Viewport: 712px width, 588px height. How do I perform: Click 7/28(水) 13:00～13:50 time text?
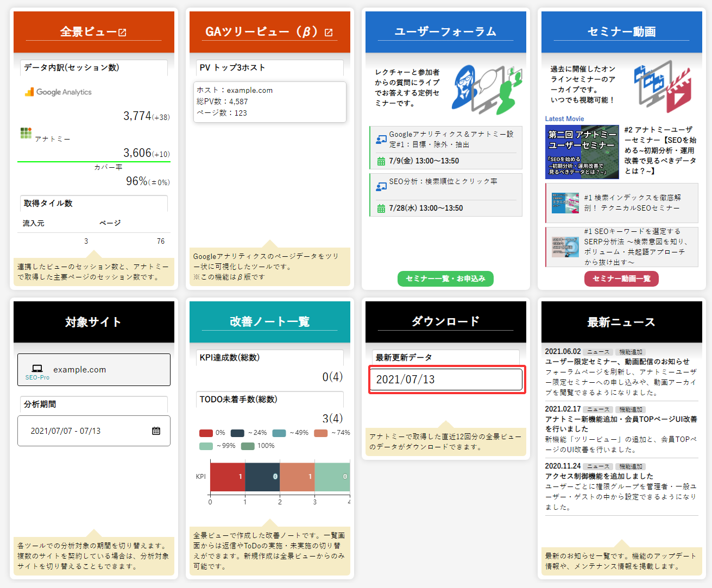tap(426, 208)
